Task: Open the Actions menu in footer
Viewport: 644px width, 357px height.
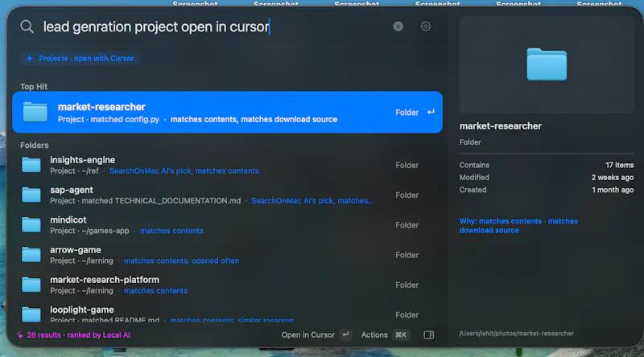Action: (374, 334)
